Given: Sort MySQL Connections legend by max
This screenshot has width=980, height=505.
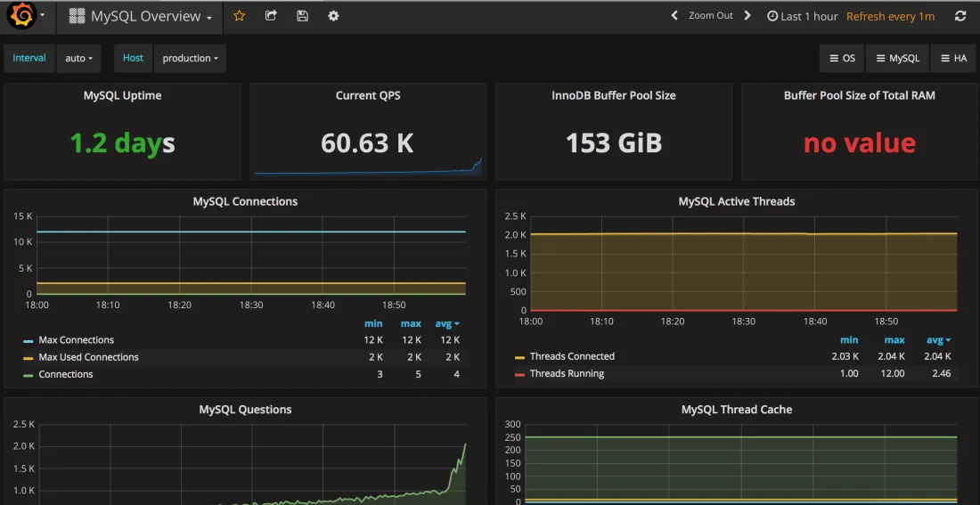Looking at the screenshot, I should pyautogui.click(x=412, y=323).
